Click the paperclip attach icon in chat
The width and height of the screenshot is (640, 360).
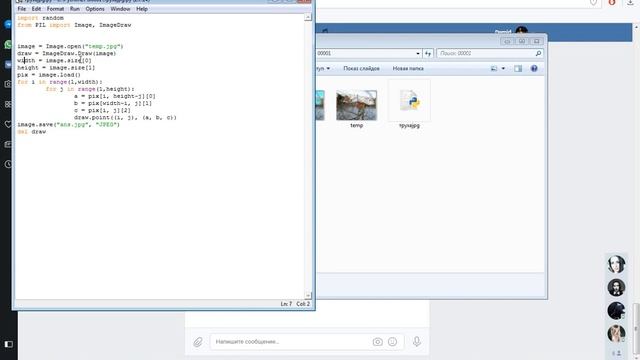pos(198,342)
